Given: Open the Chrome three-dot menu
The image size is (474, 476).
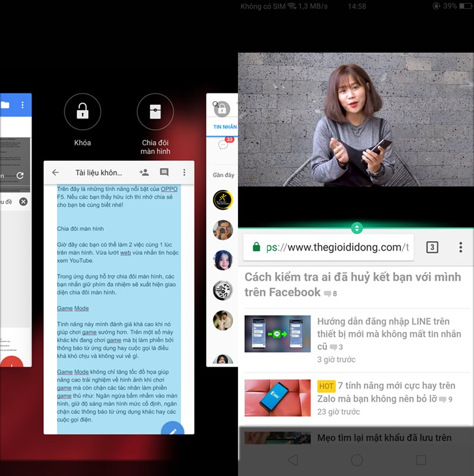Looking at the screenshot, I should point(461,247).
